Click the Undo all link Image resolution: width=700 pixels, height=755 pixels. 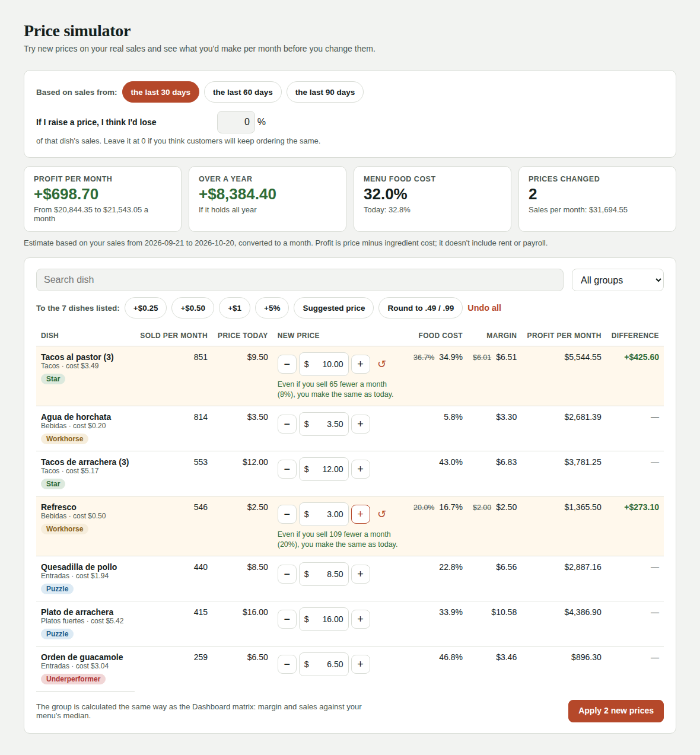(484, 308)
